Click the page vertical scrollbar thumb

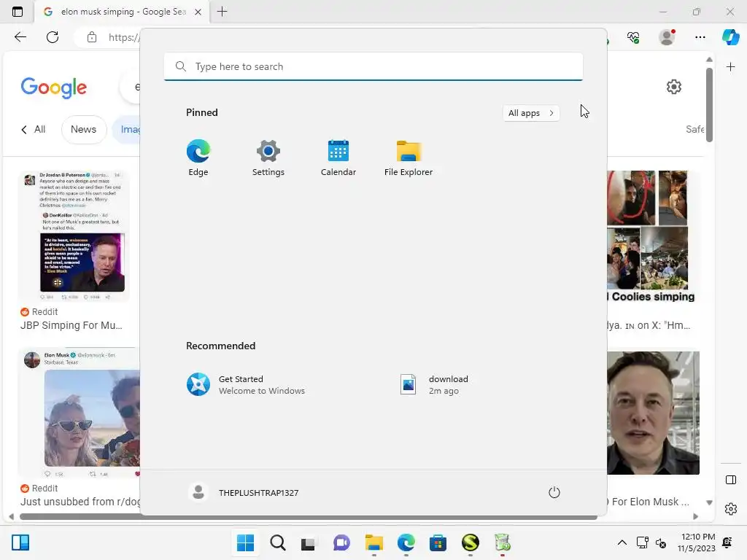709,105
